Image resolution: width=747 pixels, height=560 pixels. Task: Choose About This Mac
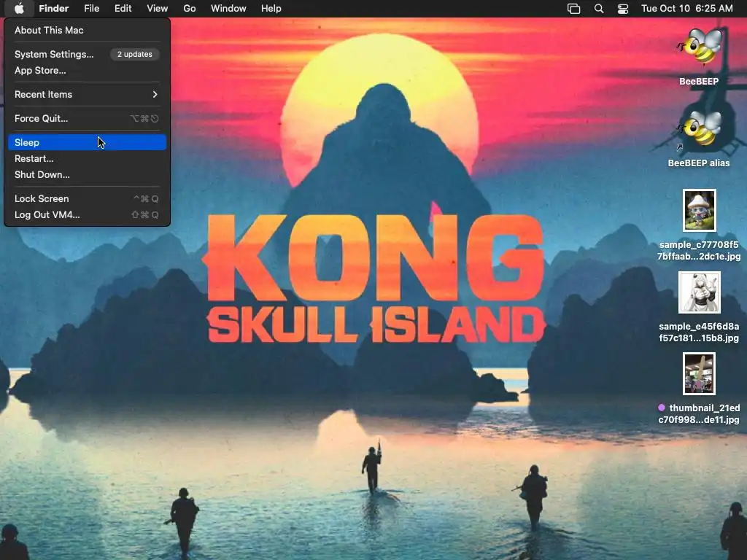point(87,31)
